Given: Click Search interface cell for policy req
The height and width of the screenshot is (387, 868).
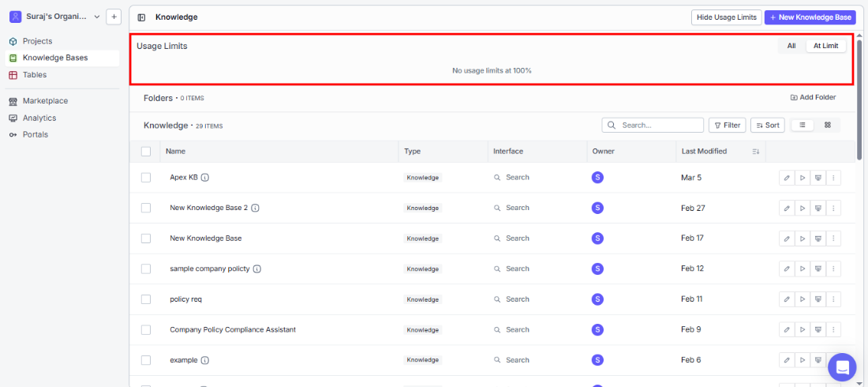Looking at the screenshot, I should [511, 299].
